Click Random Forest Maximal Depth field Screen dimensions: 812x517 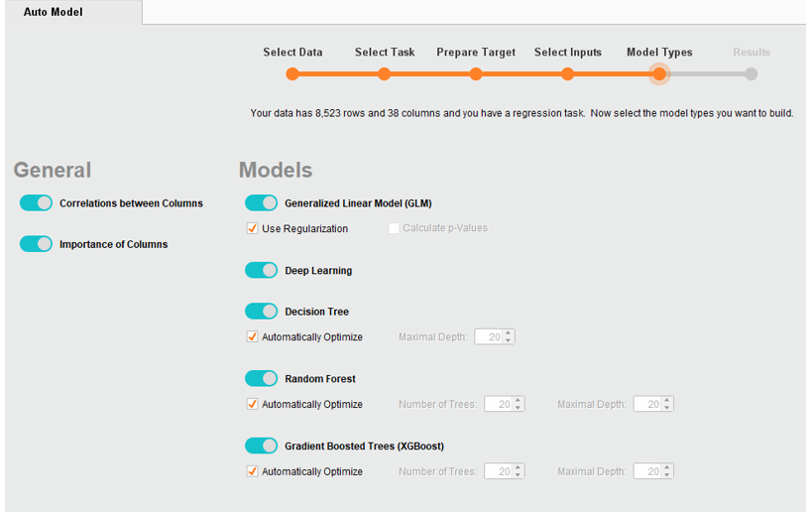click(647, 404)
